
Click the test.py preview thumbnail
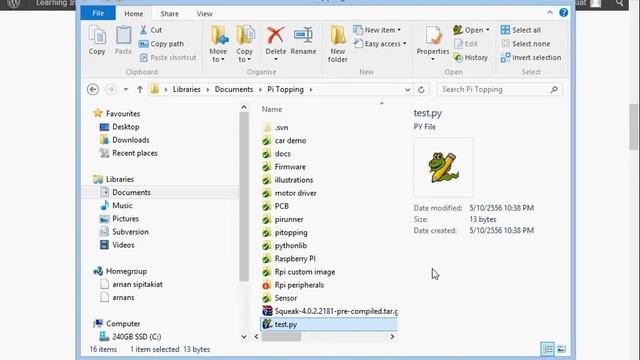(x=444, y=167)
